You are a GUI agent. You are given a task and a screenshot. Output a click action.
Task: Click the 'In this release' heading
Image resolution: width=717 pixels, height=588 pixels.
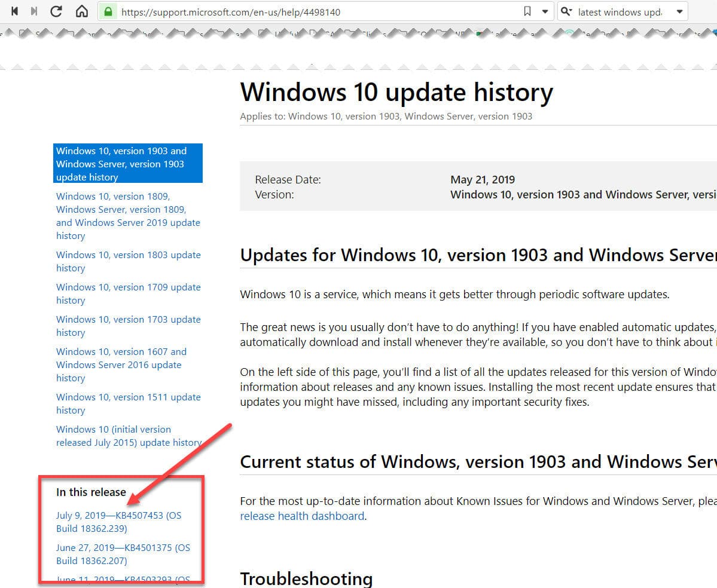[91, 492]
